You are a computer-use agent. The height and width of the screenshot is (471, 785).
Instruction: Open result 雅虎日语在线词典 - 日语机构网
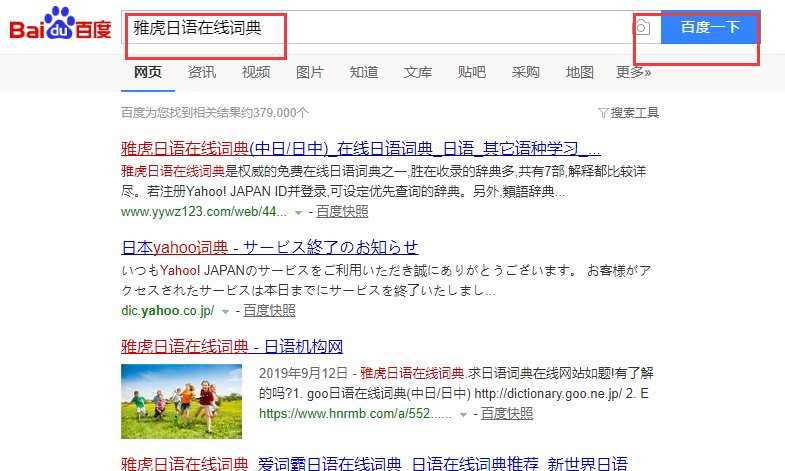tap(232, 346)
